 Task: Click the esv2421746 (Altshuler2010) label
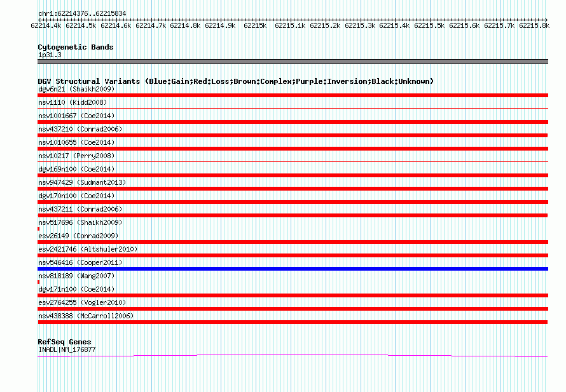point(88,249)
